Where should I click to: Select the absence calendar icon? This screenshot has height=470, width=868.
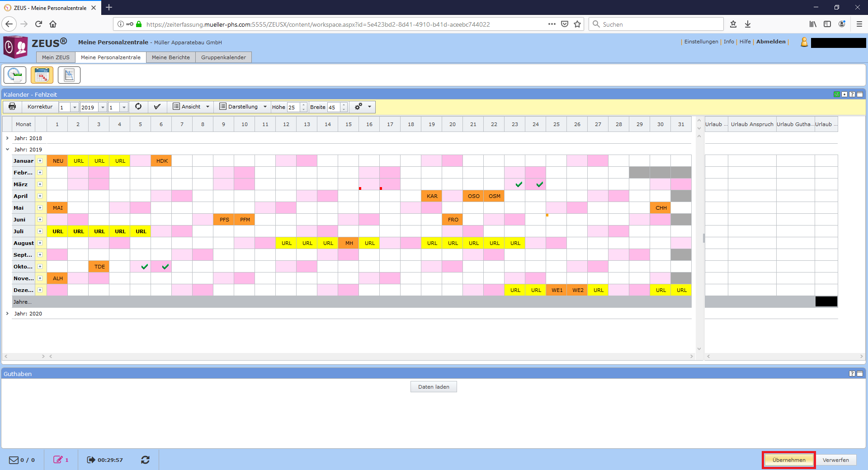coord(42,75)
